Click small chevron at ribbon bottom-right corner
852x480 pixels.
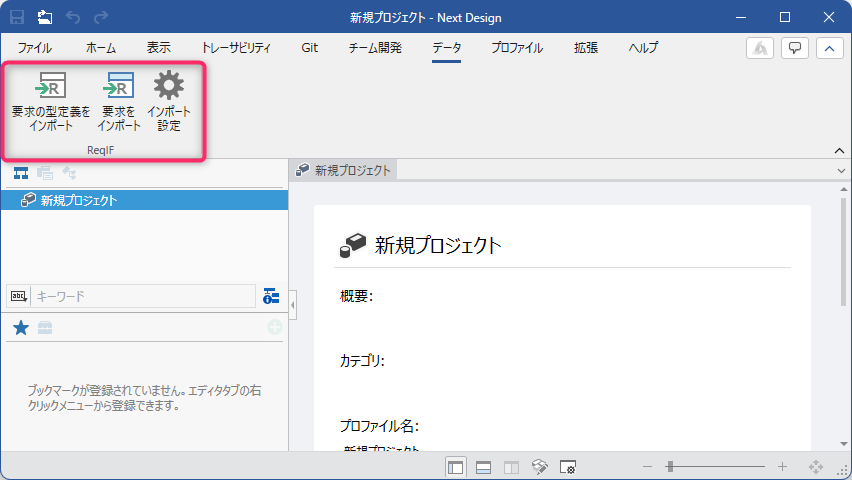840,151
